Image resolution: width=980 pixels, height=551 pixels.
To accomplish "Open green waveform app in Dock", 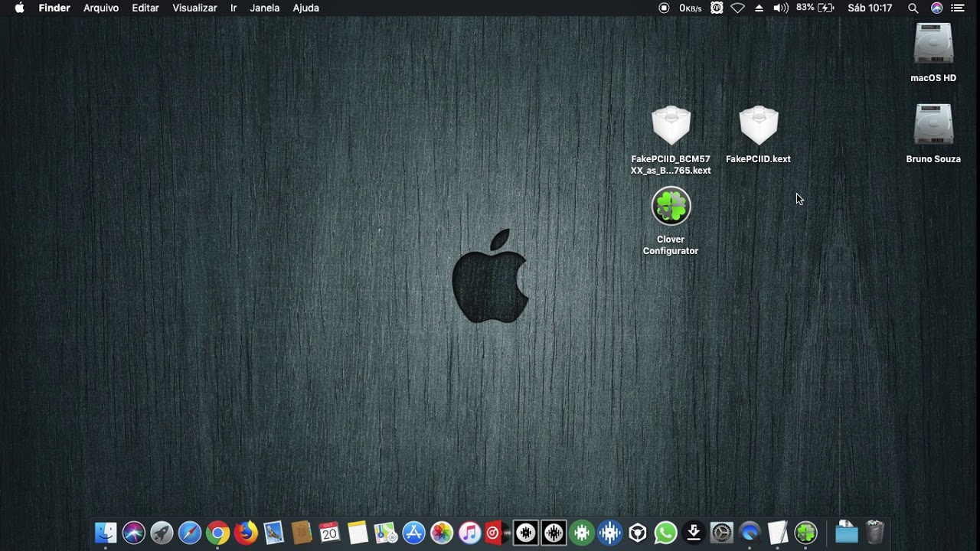I will click(582, 533).
